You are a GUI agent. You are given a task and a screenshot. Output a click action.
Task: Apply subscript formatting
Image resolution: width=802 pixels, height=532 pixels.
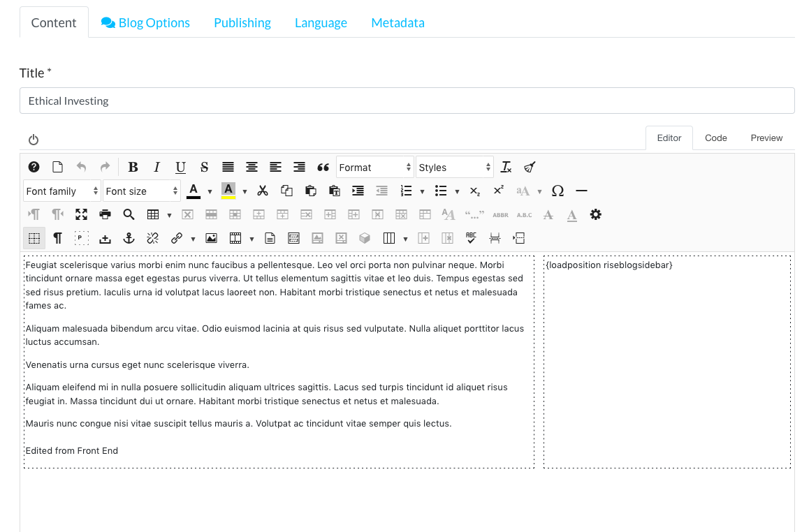474,191
